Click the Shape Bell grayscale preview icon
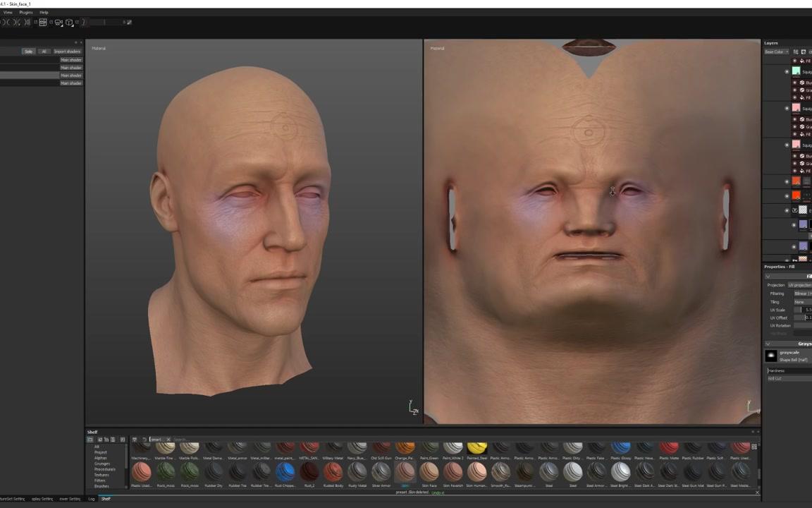Viewport: 812px width, 508px height. tap(770, 355)
